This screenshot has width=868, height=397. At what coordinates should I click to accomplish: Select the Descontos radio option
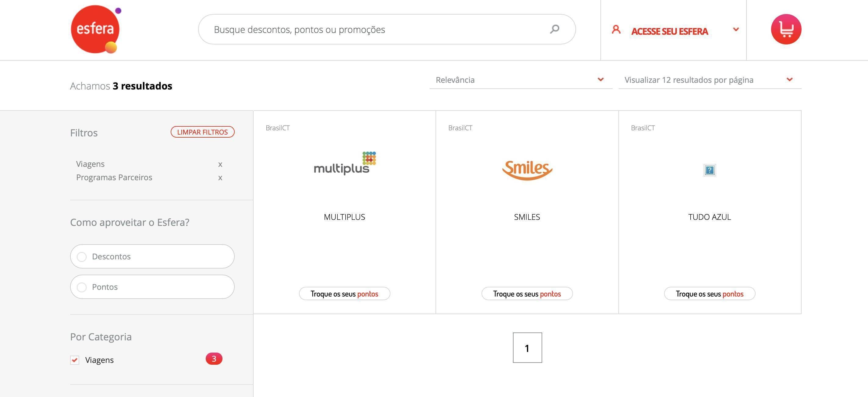[x=152, y=256]
